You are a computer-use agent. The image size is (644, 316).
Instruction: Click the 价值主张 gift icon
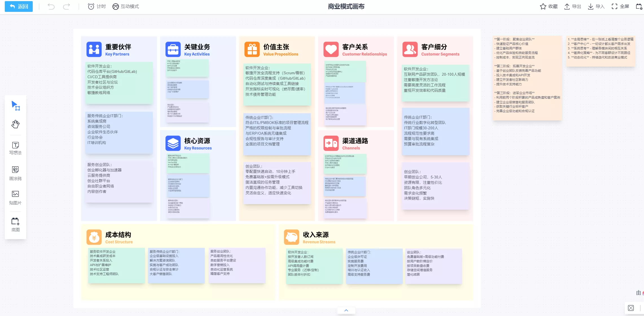pyautogui.click(x=252, y=49)
